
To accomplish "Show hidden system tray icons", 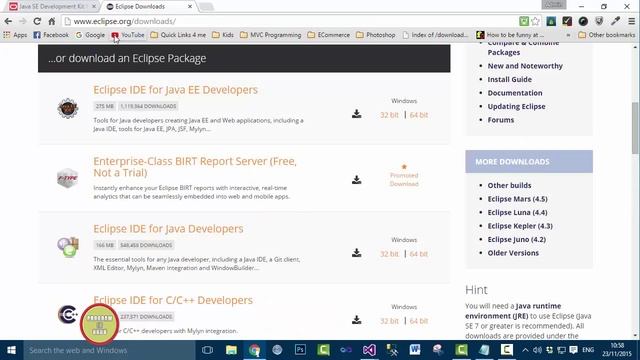I will tap(525, 350).
